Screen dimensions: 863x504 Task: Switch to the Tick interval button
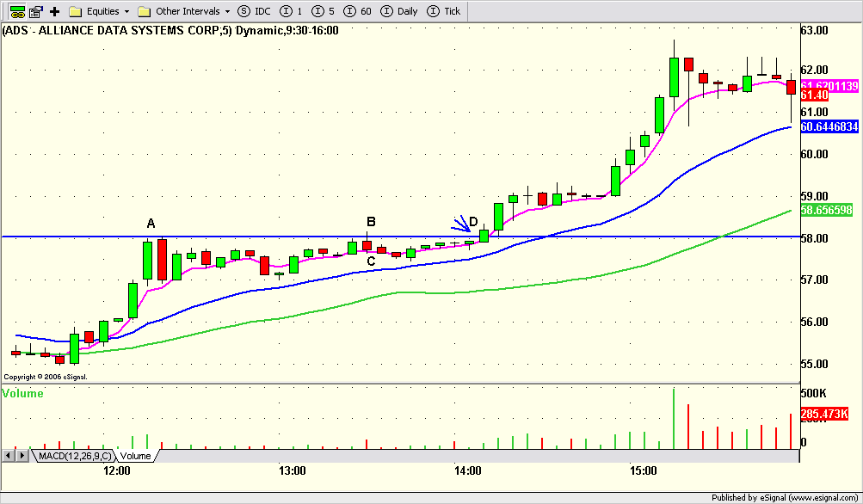(x=444, y=11)
